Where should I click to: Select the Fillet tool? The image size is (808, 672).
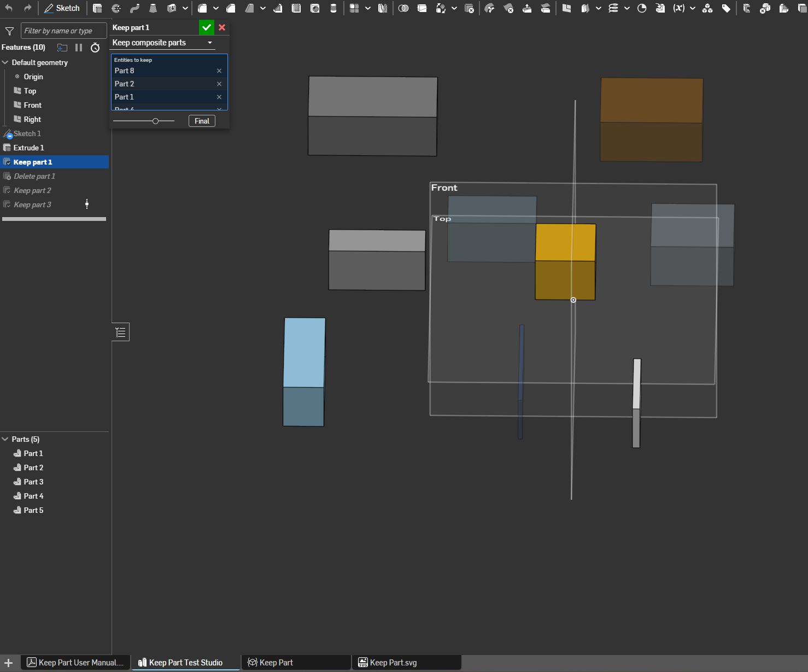202,8
